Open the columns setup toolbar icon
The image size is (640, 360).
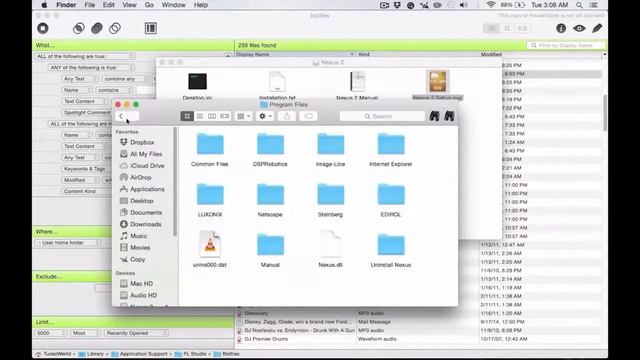(151, 28)
